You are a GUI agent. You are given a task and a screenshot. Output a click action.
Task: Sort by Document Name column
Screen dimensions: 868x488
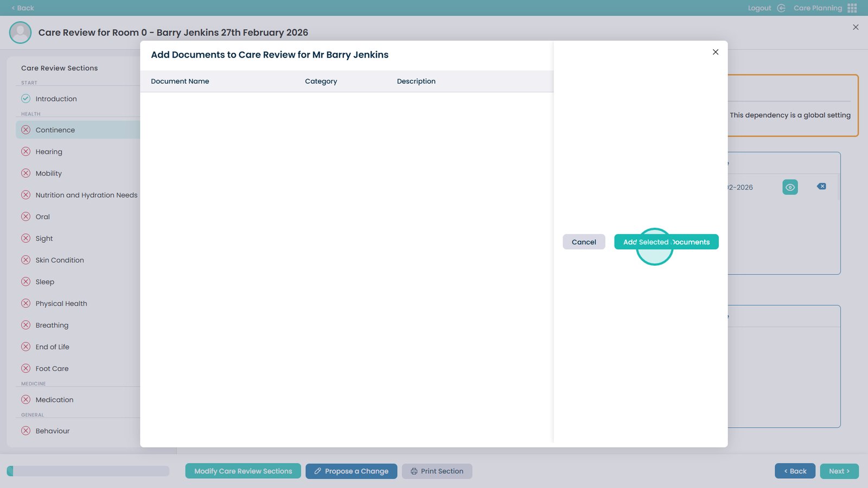pyautogui.click(x=180, y=81)
